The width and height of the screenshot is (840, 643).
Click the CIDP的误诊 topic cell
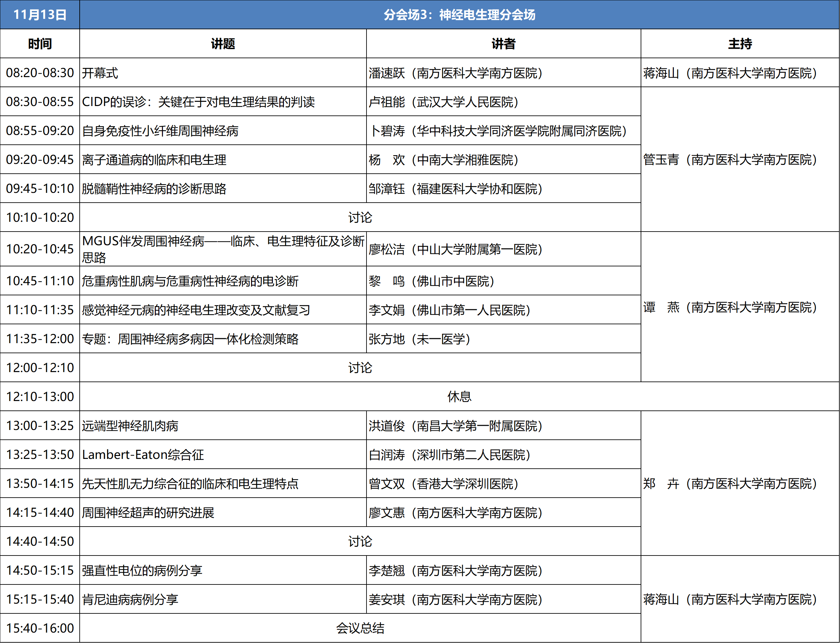click(223, 102)
